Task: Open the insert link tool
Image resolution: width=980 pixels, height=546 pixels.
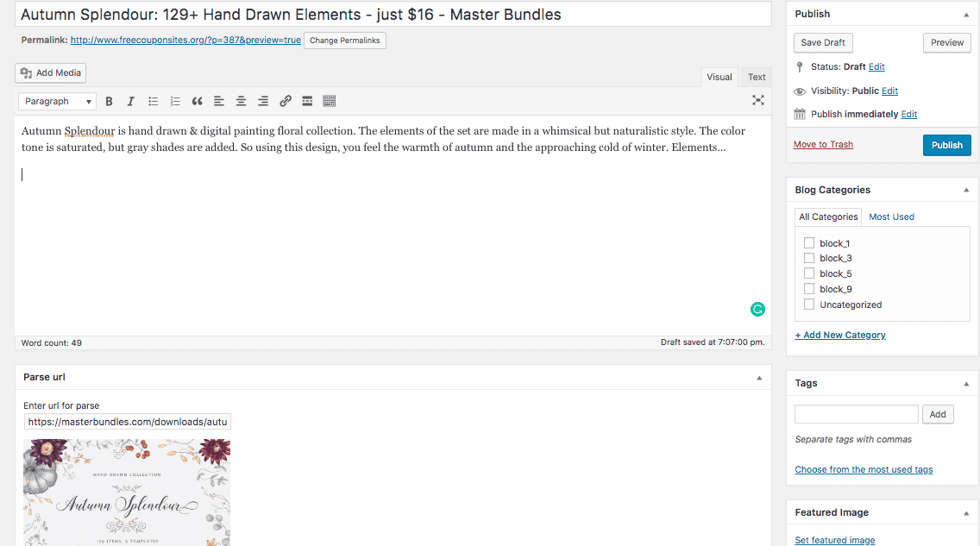Action: click(285, 101)
